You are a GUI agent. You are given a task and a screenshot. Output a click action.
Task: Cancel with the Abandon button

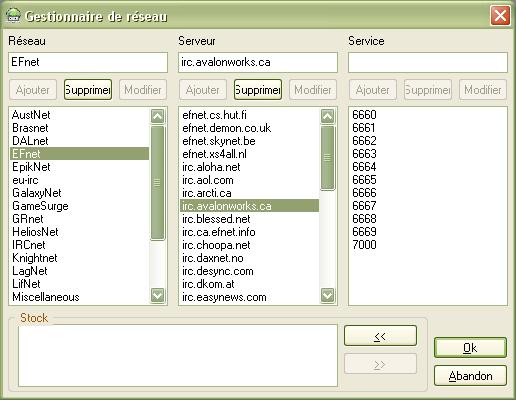click(x=470, y=376)
